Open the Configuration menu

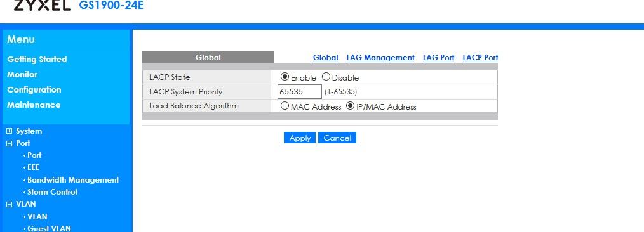[x=34, y=90]
